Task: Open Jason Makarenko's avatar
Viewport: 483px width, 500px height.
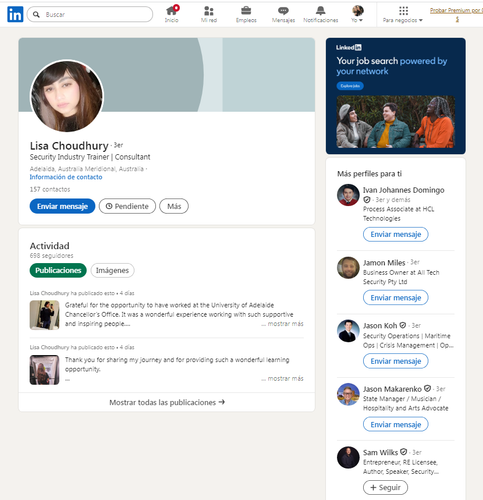Action: (x=348, y=394)
